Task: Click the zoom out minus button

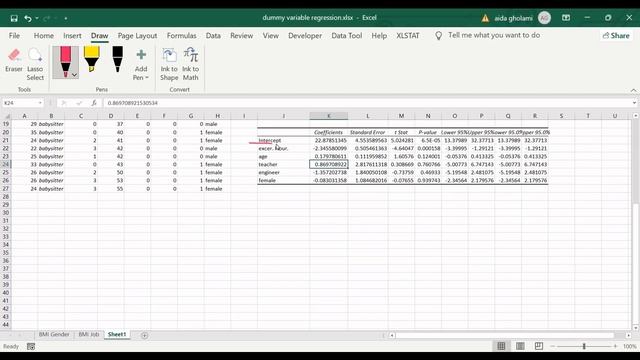Action: click(x=553, y=346)
